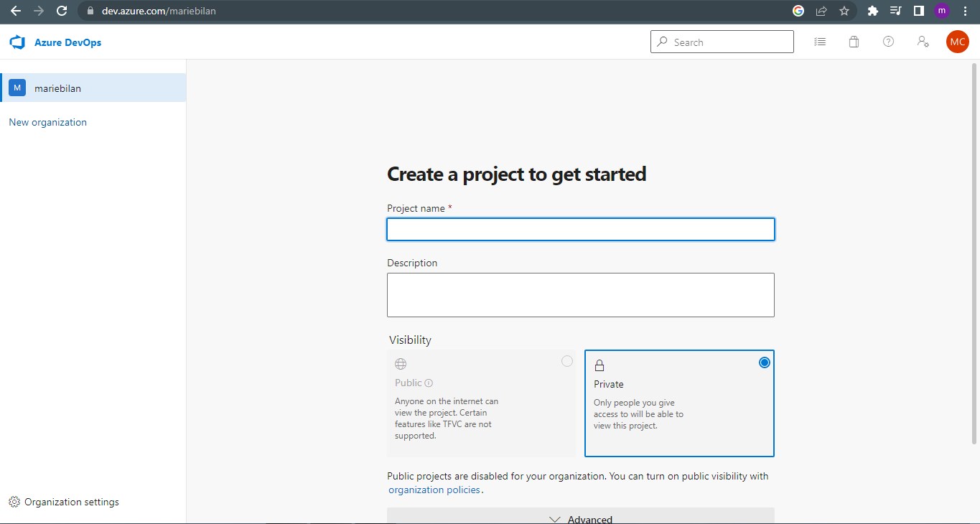Select the Public visibility radio button
980x524 pixels.
567,361
